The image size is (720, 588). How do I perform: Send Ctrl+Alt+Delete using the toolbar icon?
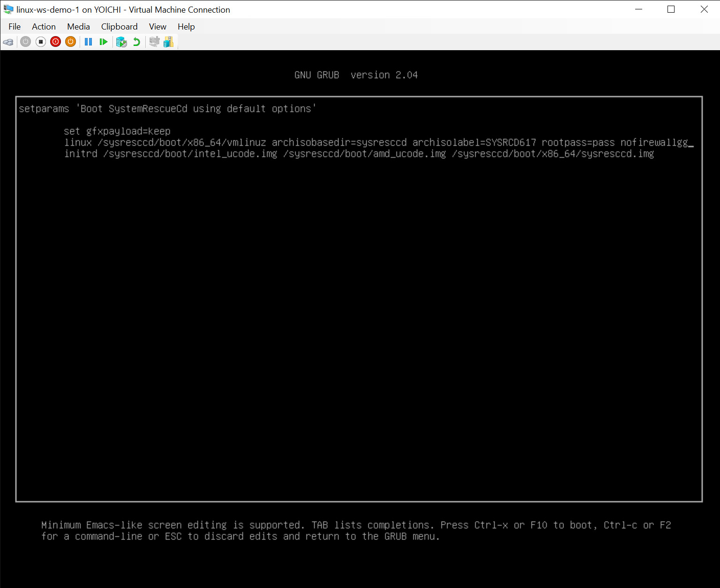tap(8, 42)
